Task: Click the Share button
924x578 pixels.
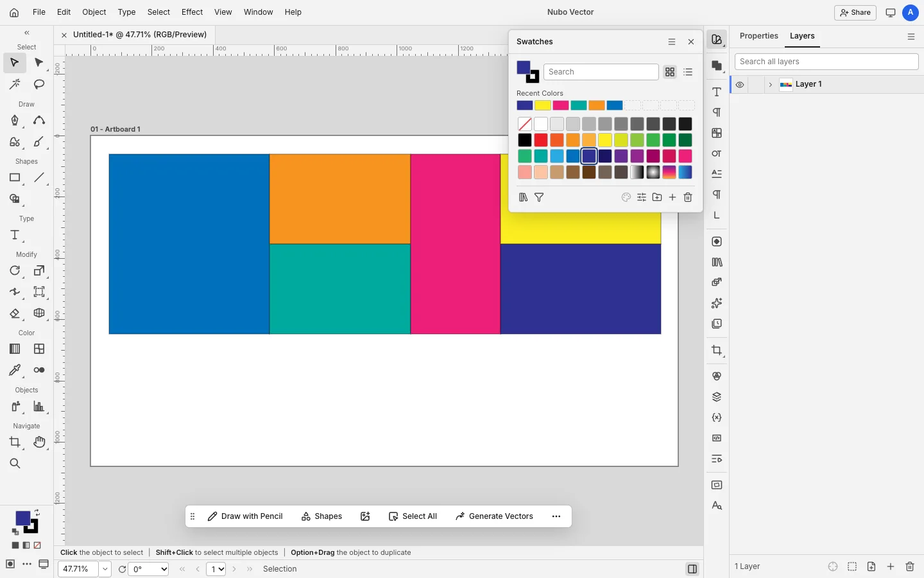Action: point(855,12)
